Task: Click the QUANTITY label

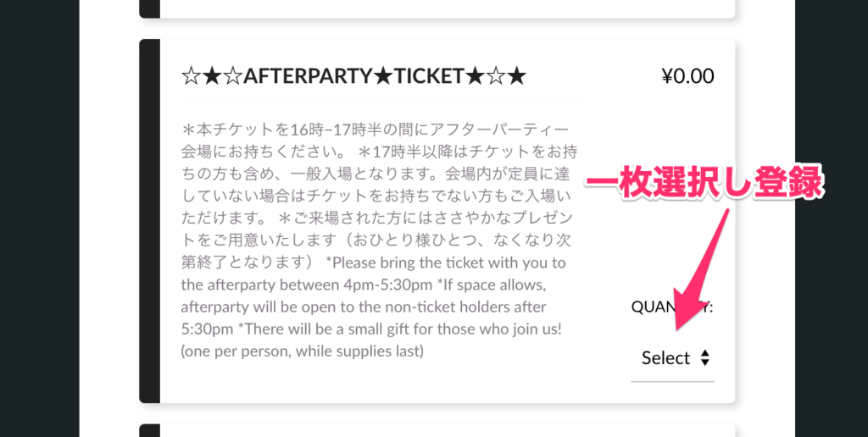Action: (672, 307)
